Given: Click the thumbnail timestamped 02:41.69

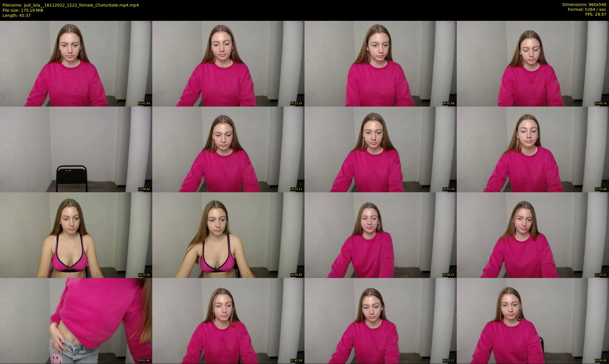Looking at the screenshot, I should [76, 63].
